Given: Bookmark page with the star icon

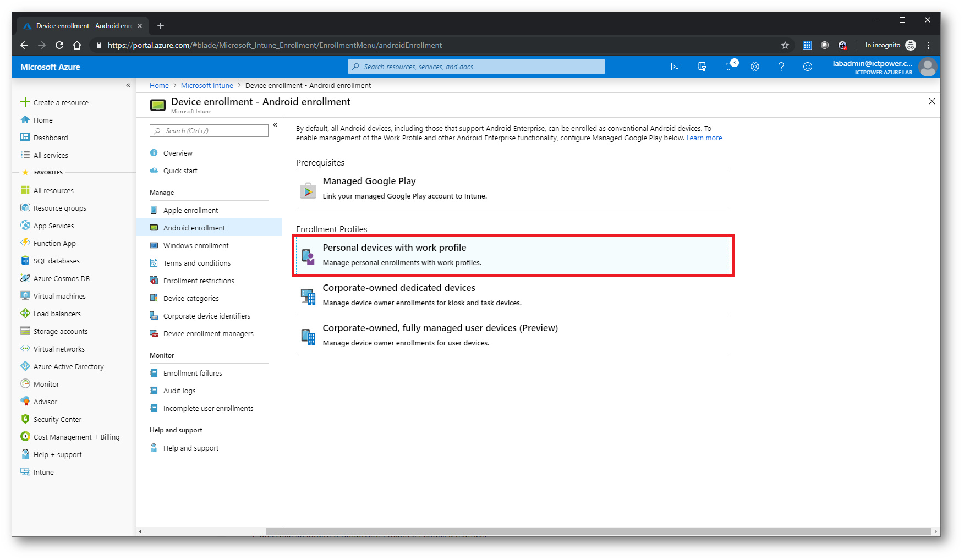Looking at the screenshot, I should pyautogui.click(x=785, y=45).
